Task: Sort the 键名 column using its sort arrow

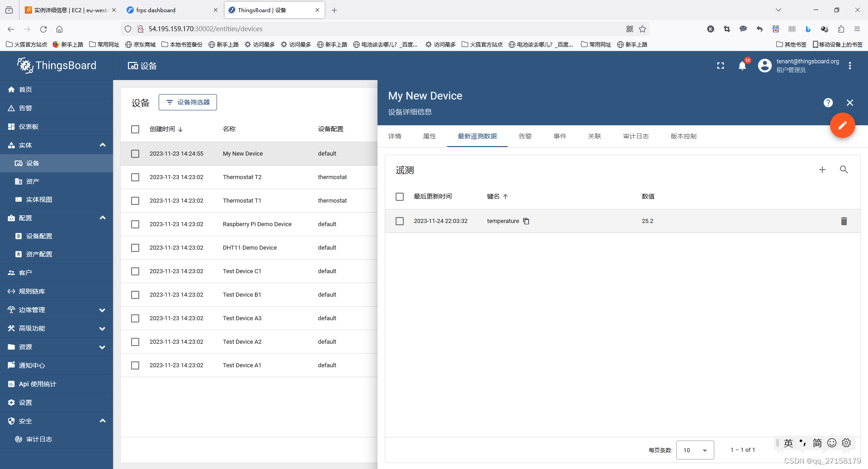Action: [x=505, y=197]
